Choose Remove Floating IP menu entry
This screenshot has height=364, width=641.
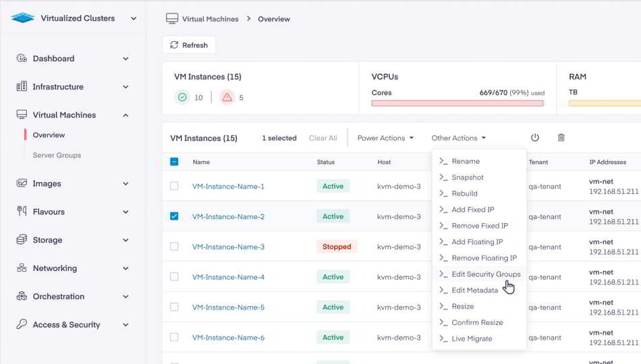(479, 257)
